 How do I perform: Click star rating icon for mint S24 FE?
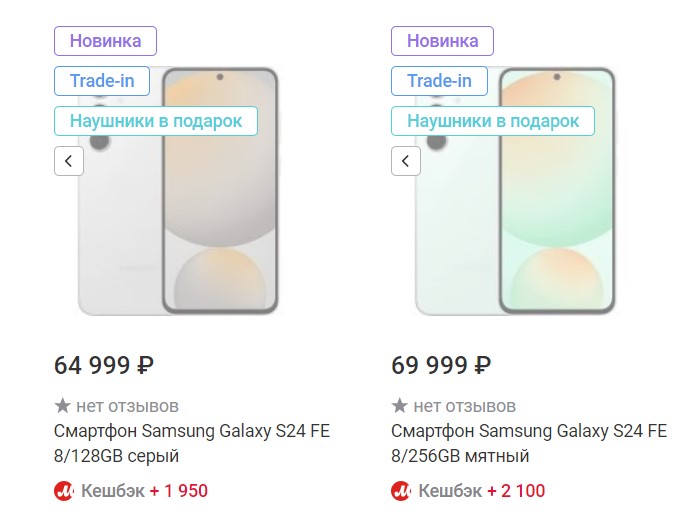coord(400,406)
